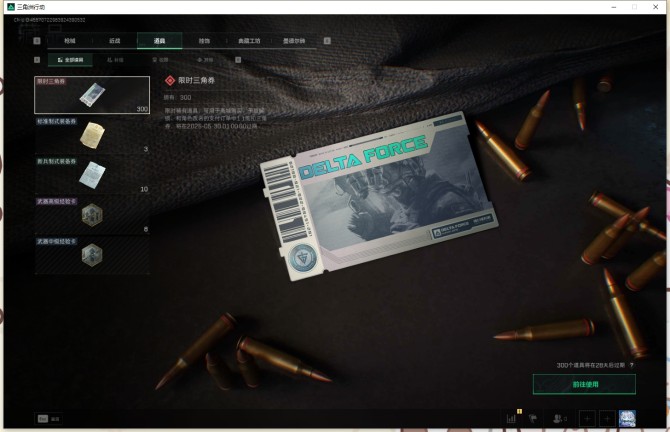The width and height of the screenshot is (670, 432).
Task: Open the player avatar profile
Action: tap(627, 419)
